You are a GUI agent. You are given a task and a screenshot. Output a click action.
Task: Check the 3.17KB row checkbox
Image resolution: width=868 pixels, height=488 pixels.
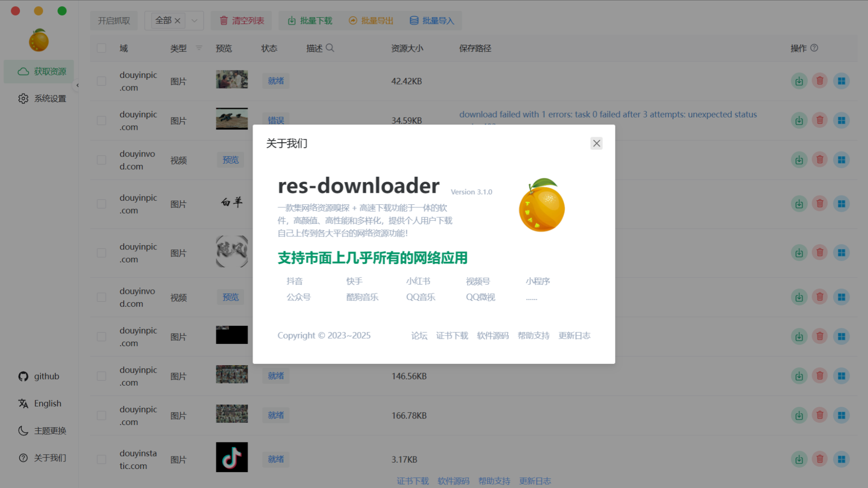point(101,459)
